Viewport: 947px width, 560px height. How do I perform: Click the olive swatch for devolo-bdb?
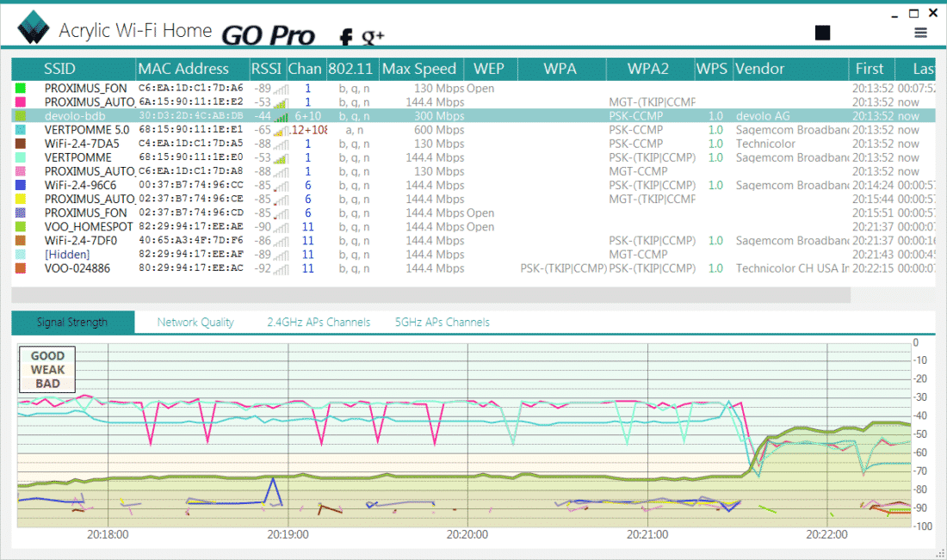coord(21,116)
